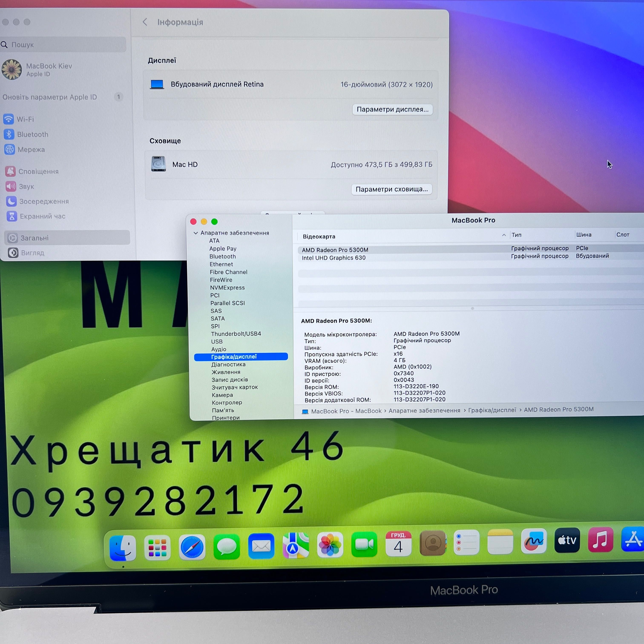Open Contacts app in Dock
644x644 pixels.
click(x=433, y=543)
